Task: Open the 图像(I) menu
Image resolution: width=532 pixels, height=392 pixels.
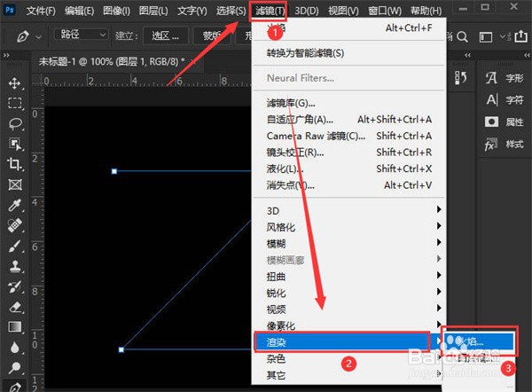Action: 116,11
